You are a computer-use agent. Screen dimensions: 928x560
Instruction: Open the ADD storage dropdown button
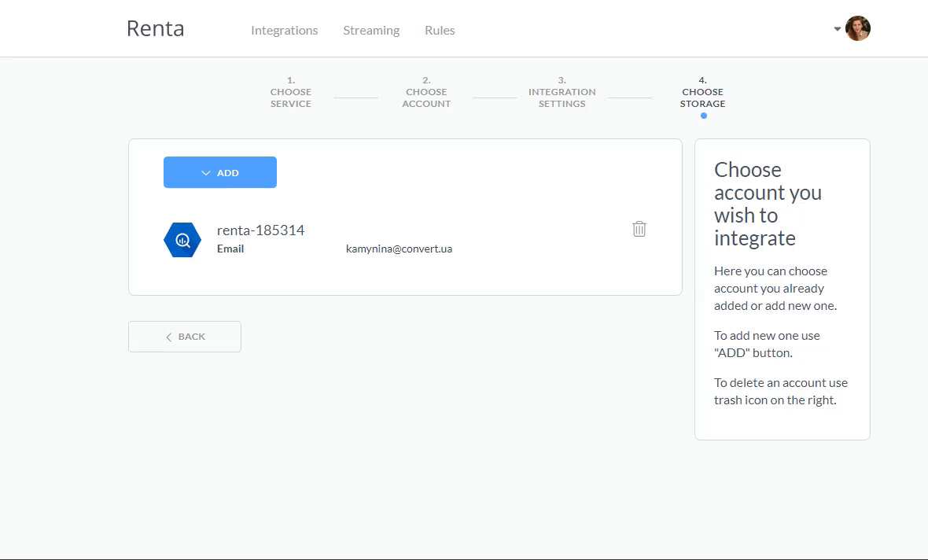tap(220, 172)
